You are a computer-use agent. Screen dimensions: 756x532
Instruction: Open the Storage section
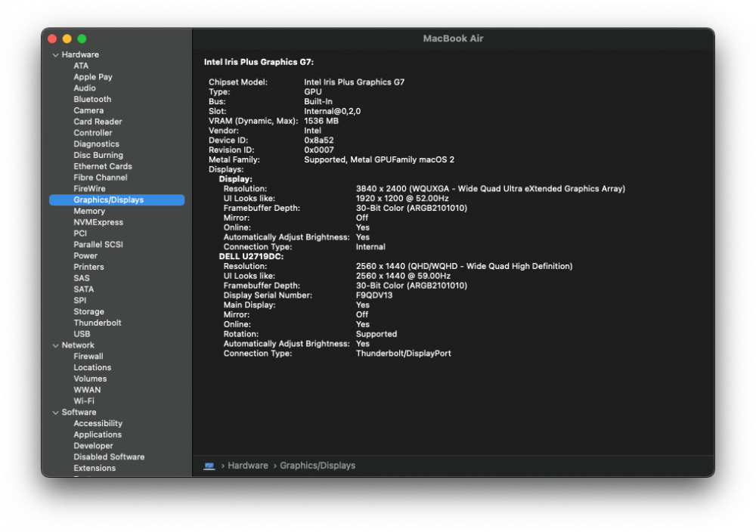(88, 312)
